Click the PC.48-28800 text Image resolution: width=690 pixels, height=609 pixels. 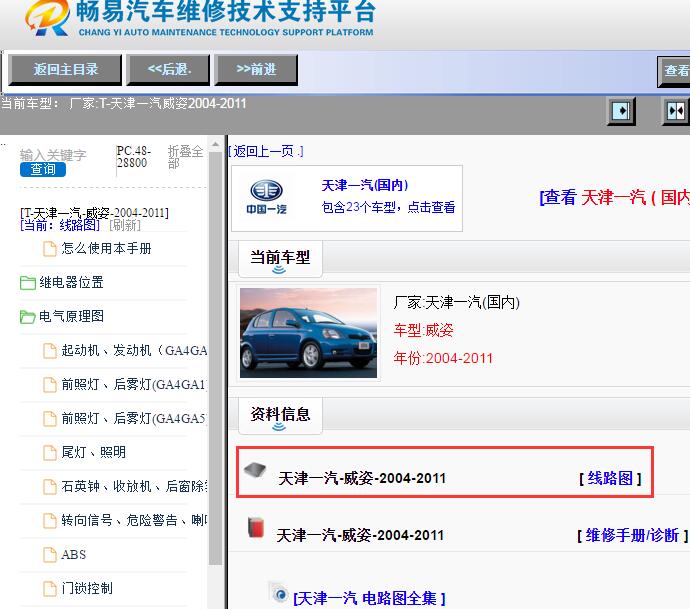(x=134, y=157)
